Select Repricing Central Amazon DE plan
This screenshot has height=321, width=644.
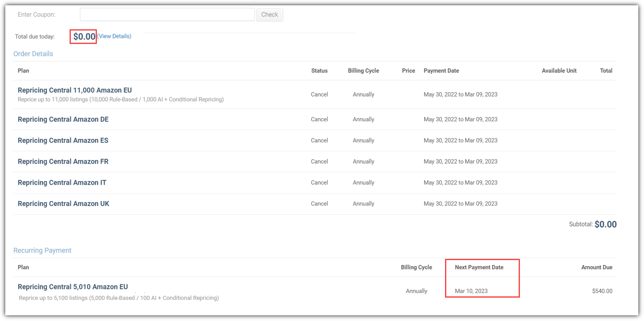coord(63,119)
